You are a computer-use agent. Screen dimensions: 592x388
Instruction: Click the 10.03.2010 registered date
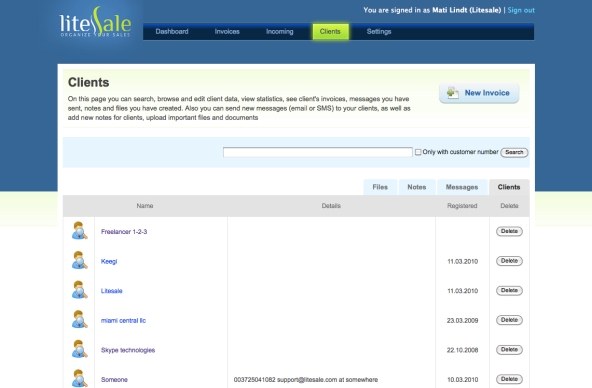462,379
